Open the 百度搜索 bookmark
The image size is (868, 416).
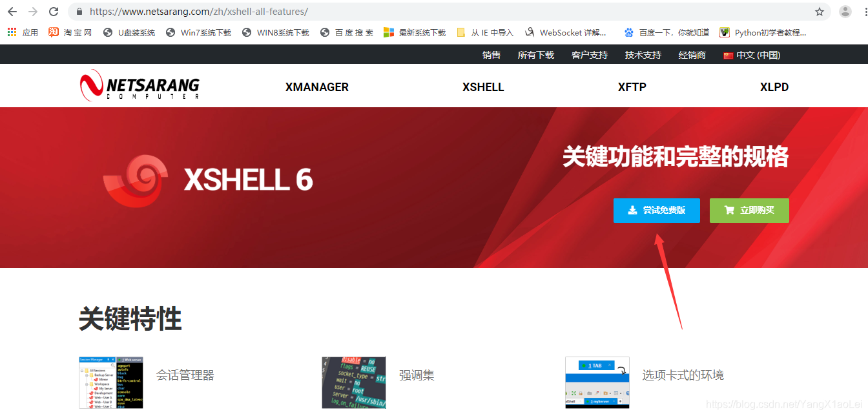347,32
